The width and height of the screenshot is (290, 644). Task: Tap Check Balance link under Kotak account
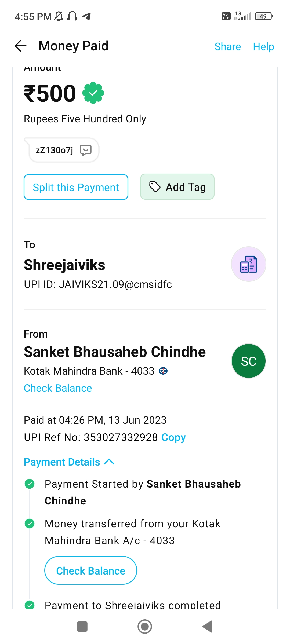click(58, 388)
